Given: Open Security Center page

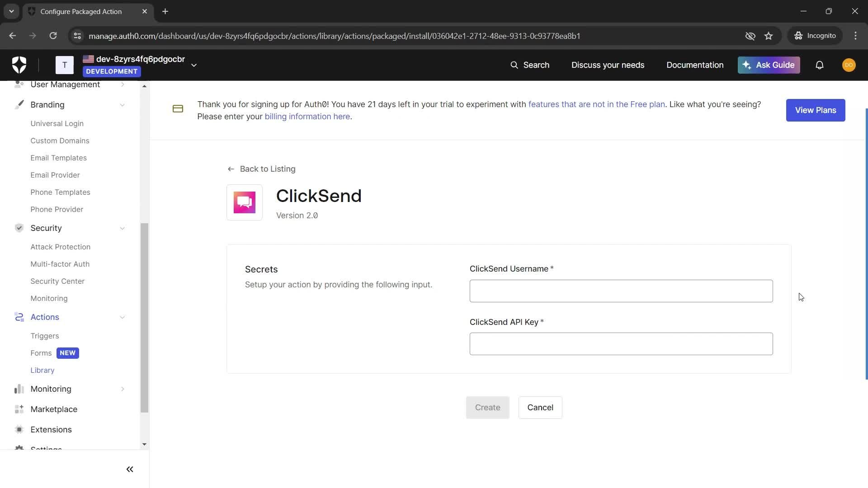Looking at the screenshot, I should pyautogui.click(x=57, y=281).
